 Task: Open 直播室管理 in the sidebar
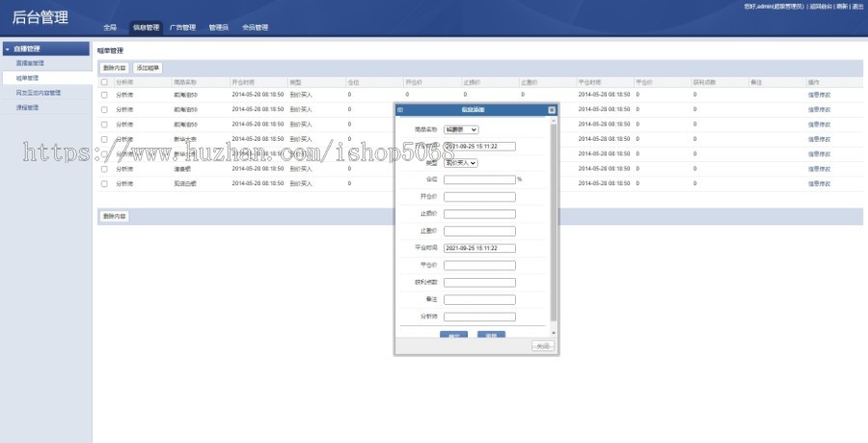pos(30,64)
